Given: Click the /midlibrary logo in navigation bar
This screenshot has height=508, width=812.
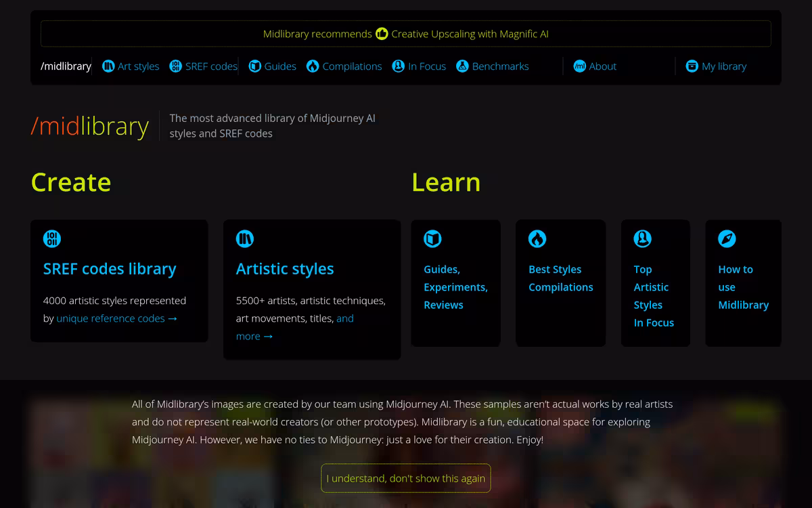Looking at the screenshot, I should [66, 66].
